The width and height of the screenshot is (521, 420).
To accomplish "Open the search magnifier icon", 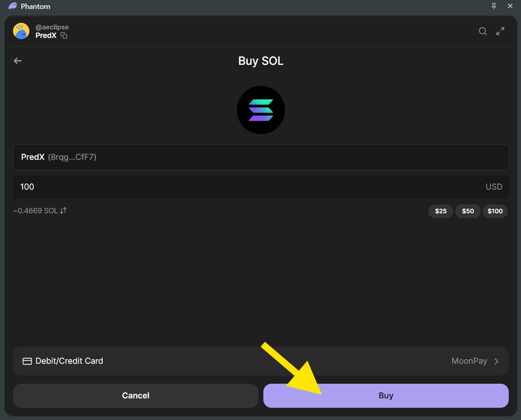I will [483, 31].
